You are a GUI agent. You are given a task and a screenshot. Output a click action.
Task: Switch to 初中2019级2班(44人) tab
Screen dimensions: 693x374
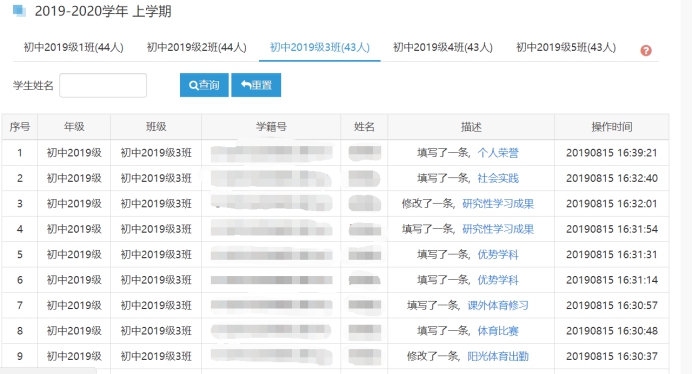coord(197,47)
